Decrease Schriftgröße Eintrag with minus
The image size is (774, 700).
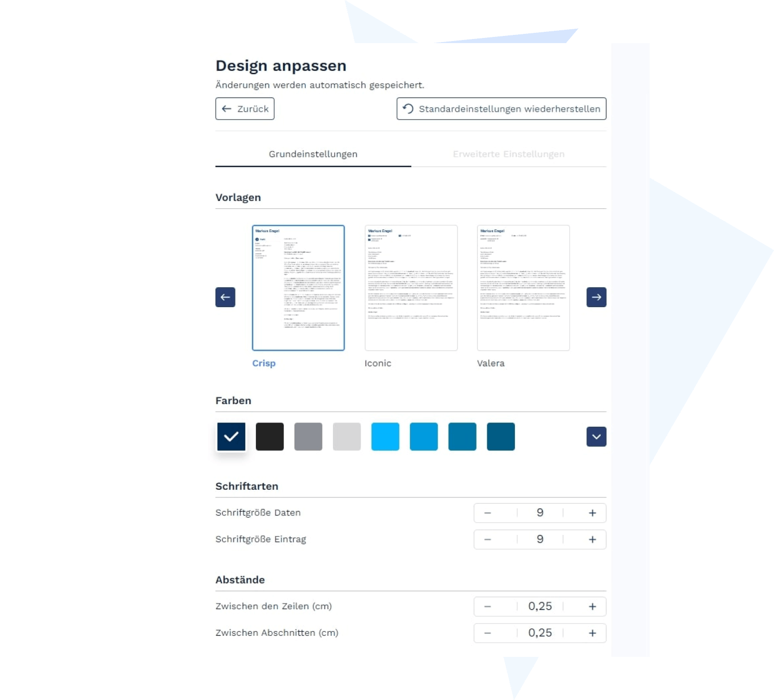pos(488,539)
